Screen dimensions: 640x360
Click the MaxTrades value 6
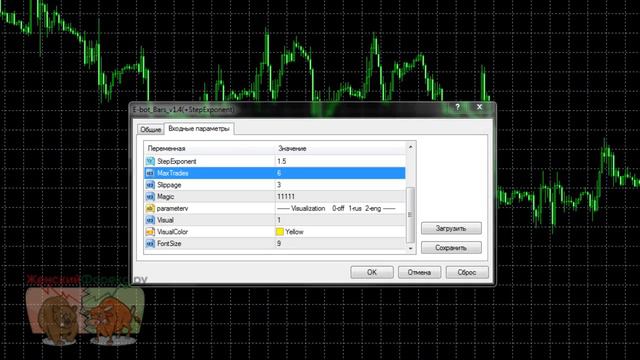point(279,173)
